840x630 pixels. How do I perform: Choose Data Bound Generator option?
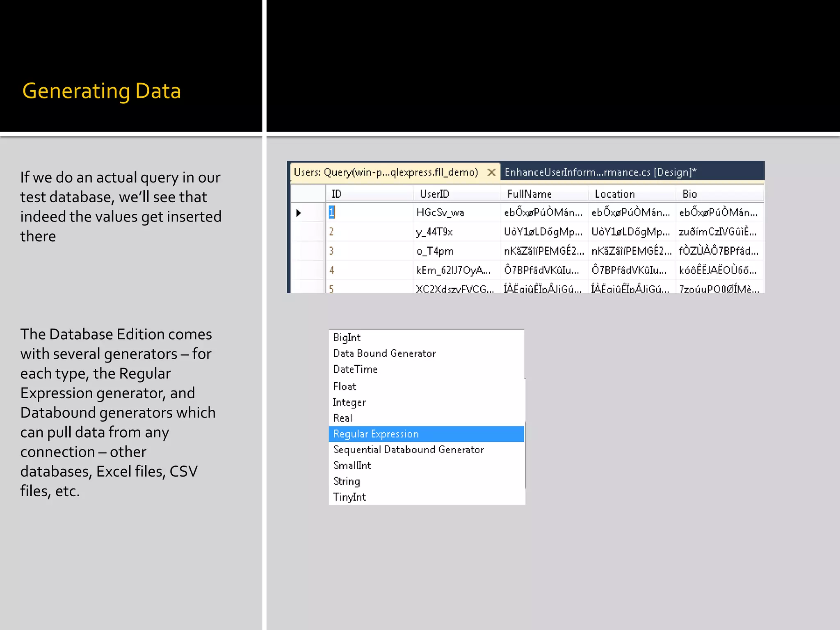pos(427,354)
